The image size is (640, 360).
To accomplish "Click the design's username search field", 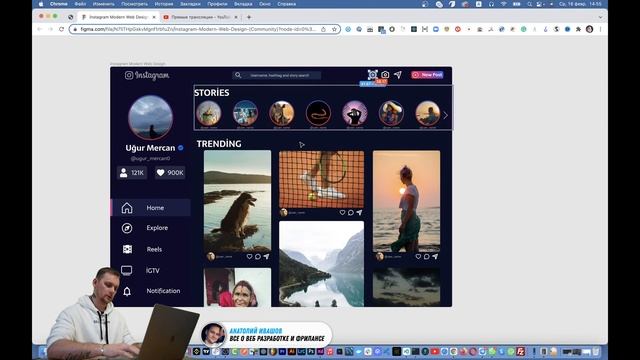I will (277, 75).
